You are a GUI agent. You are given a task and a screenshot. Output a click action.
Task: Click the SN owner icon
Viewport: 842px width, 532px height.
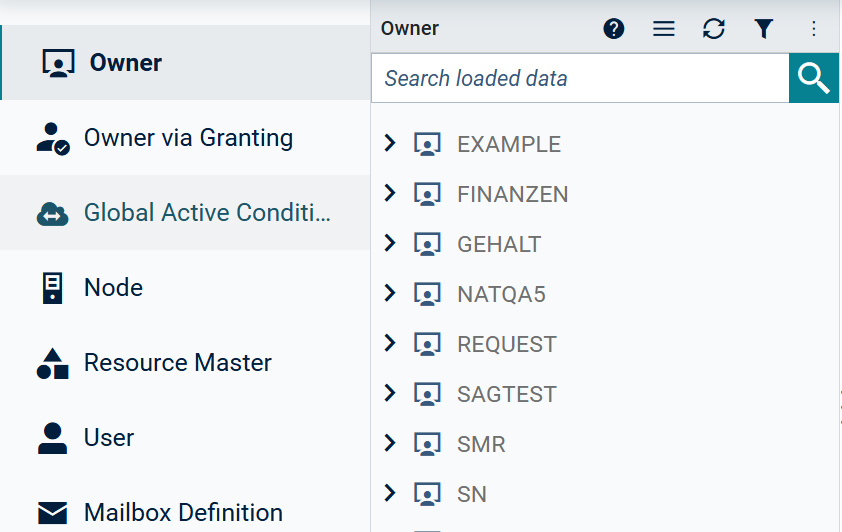427,494
